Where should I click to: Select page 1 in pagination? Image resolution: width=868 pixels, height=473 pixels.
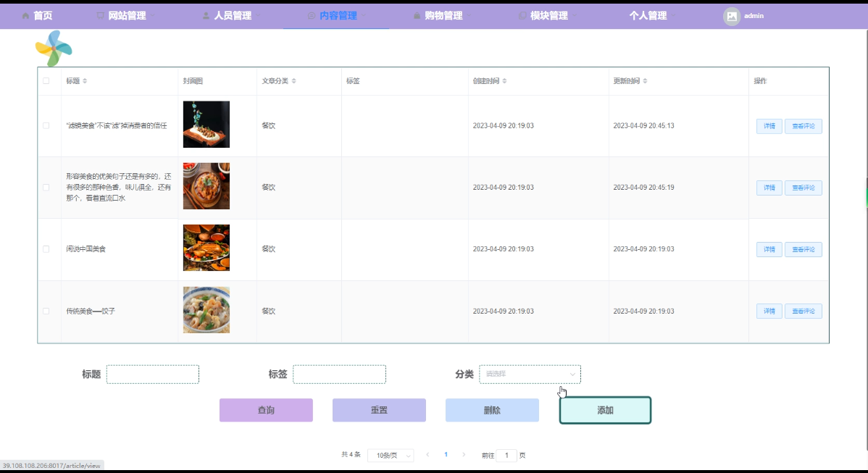[446, 455]
